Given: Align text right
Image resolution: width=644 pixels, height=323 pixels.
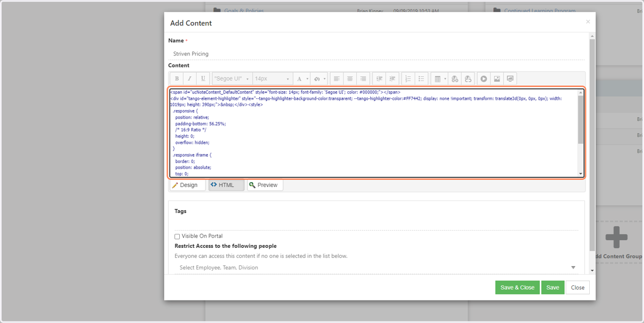Looking at the screenshot, I should click(x=363, y=79).
